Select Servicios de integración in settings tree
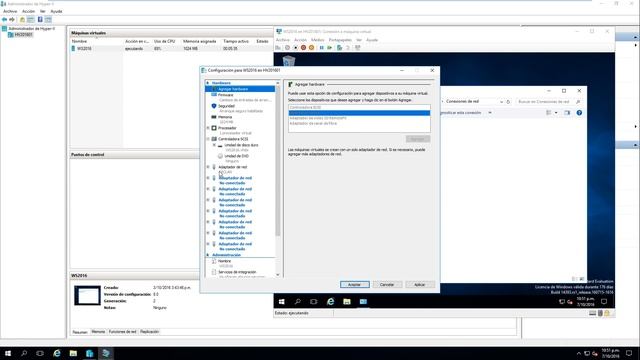Screen dimensions: 640x360 237,272
